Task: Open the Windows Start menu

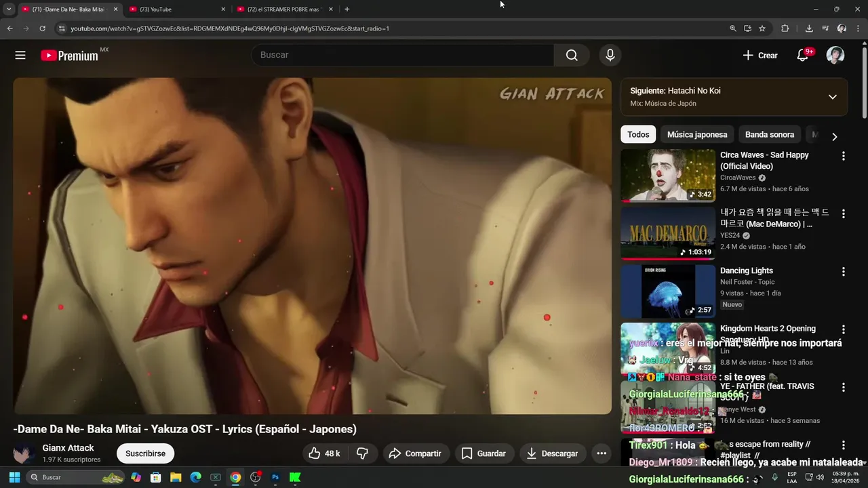Action: coord(14,477)
